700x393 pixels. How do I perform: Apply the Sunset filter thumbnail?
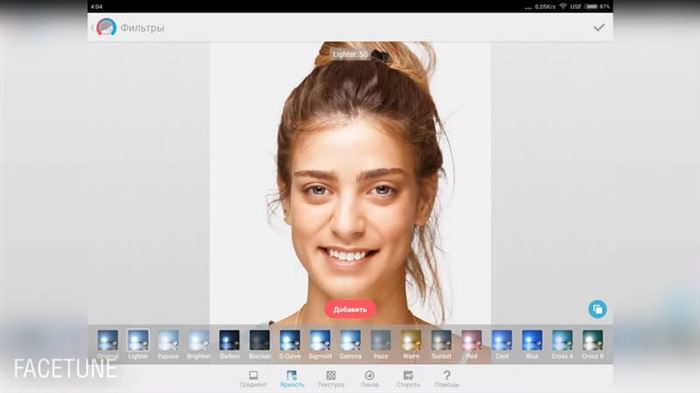[x=441, y=340]
